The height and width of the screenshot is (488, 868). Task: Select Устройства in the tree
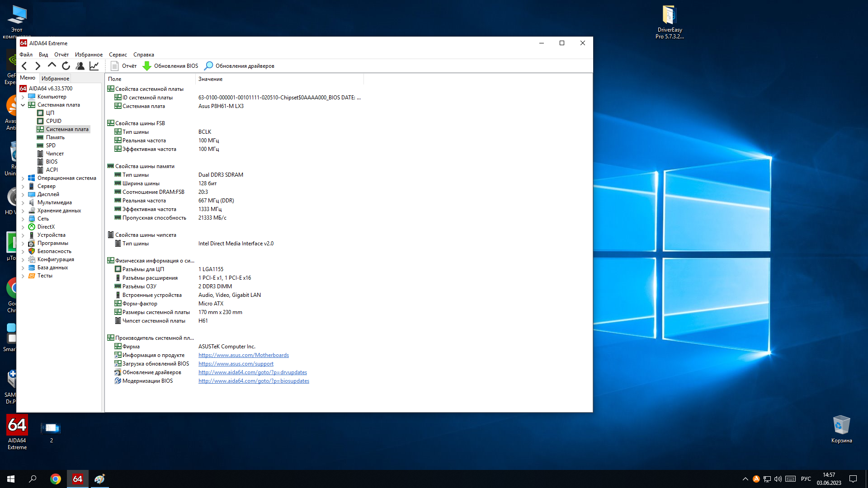tap(51, 235)
